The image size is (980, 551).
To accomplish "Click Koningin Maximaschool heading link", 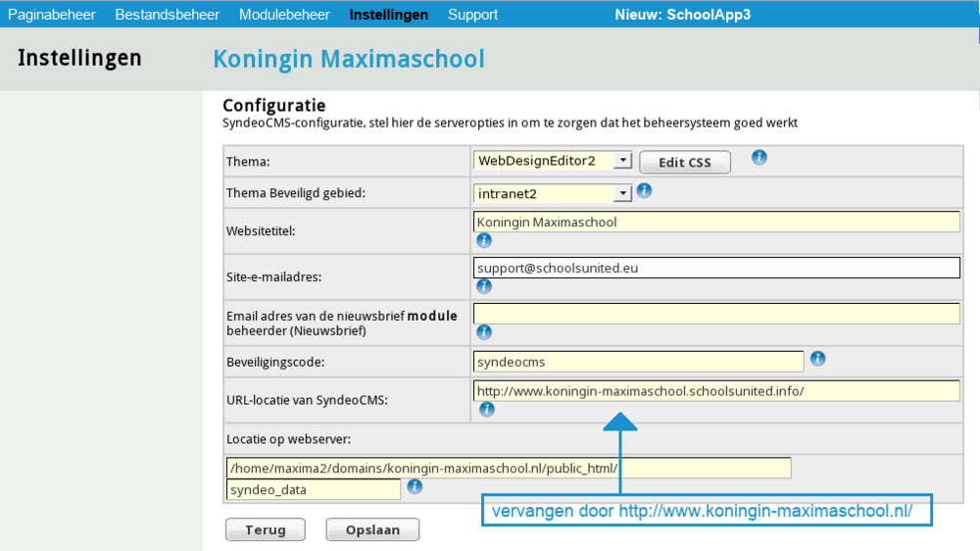I will click(349, 59).
